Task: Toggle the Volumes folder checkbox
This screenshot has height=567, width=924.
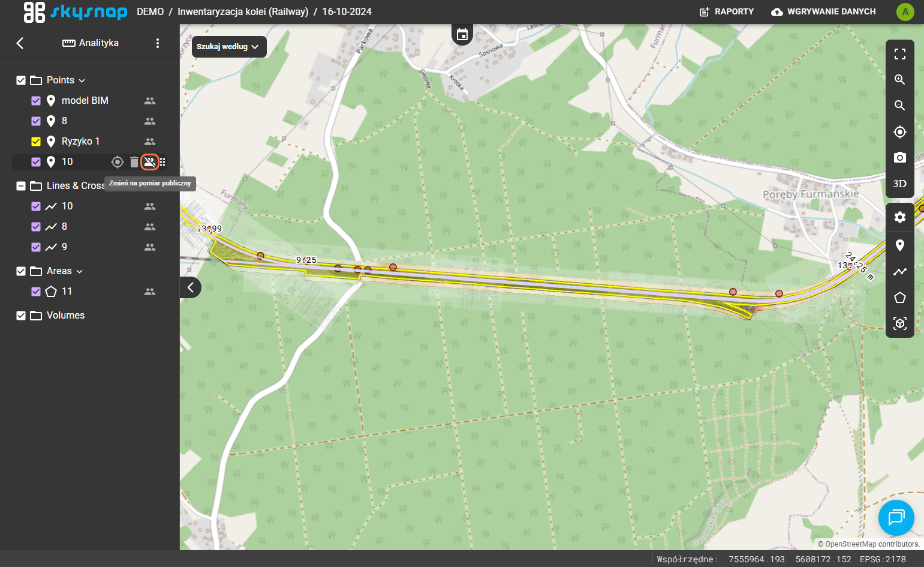Action: tap(21, 316)
